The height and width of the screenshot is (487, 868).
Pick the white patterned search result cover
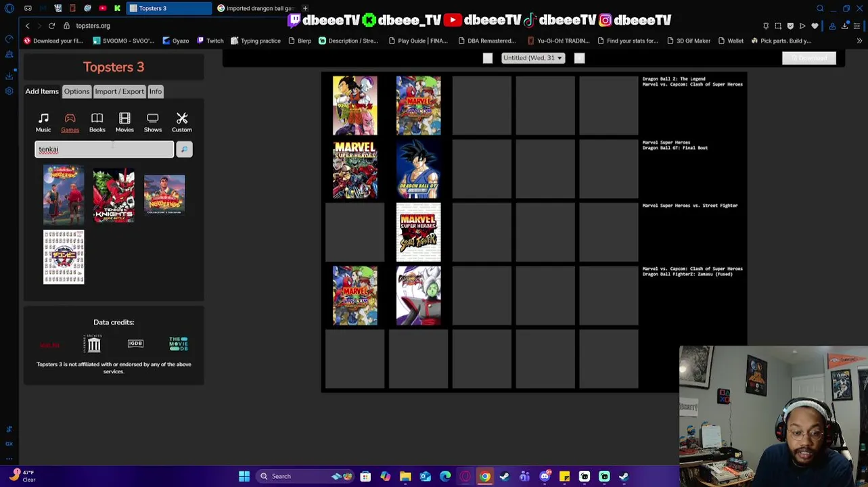pos(64,257)
